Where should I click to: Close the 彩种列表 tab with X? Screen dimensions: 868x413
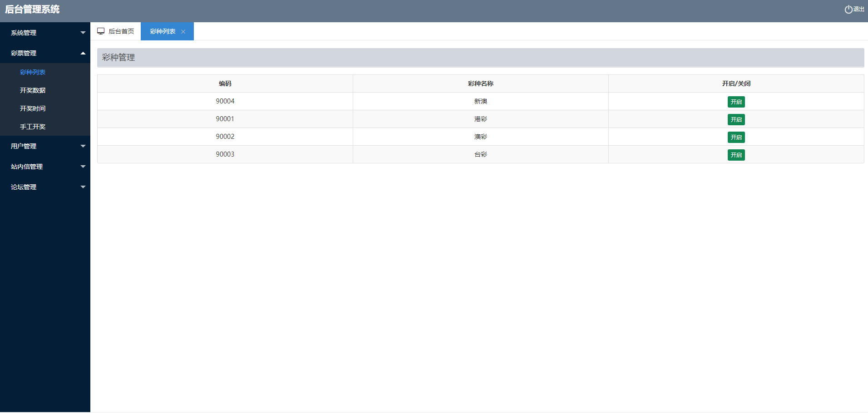(x=183, y=32)
